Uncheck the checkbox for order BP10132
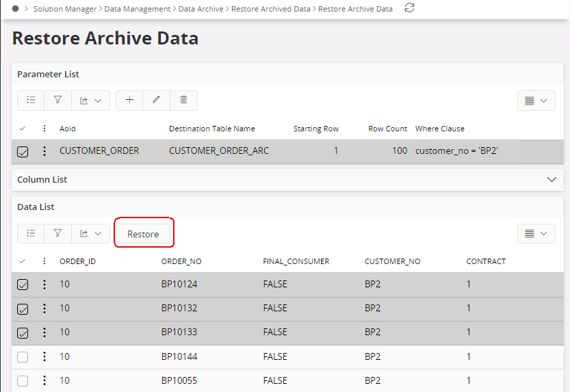This screenshot has height=392, width=570. click(x=23, y=309)
